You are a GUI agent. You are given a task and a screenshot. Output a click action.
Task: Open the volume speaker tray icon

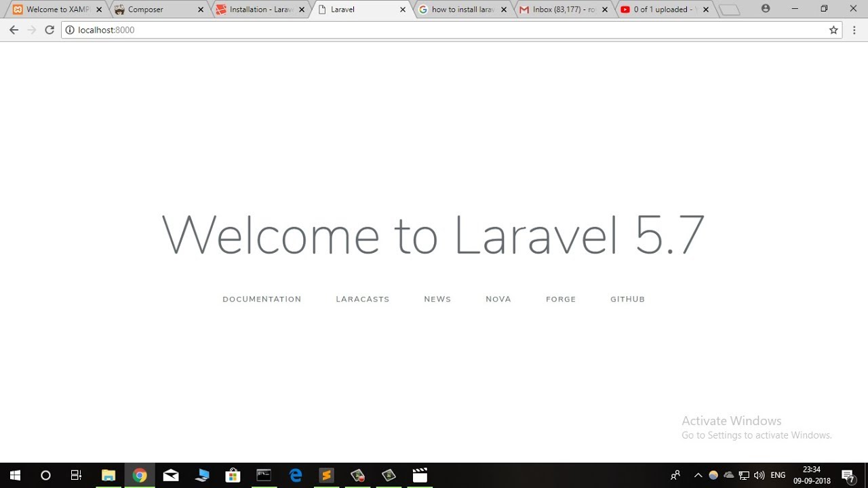pyautogui.click(x=759, y=475)
